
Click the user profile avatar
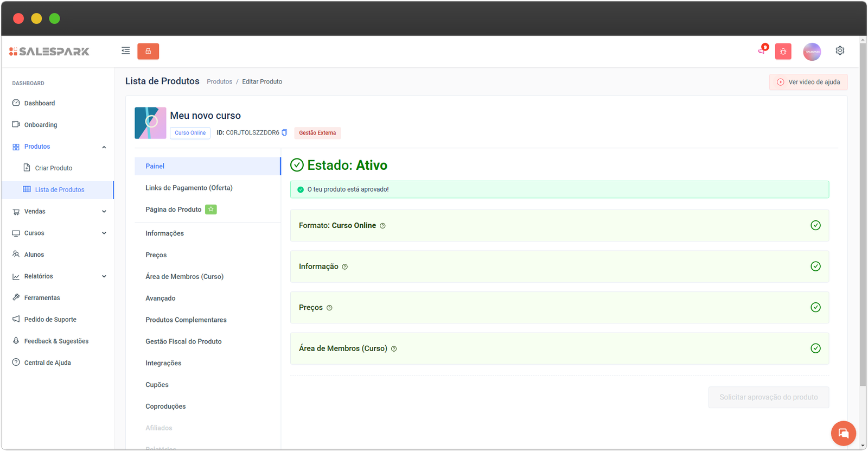pyautogui.click(x=812, y=52)
